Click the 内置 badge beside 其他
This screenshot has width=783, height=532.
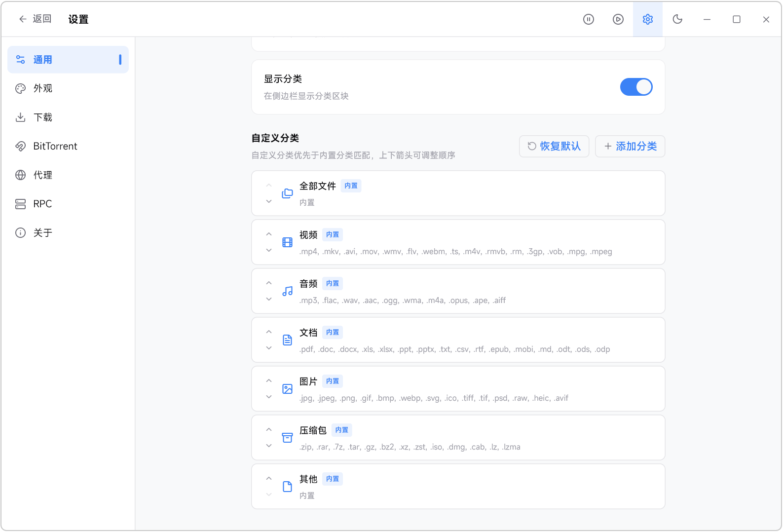coord(333,479)
